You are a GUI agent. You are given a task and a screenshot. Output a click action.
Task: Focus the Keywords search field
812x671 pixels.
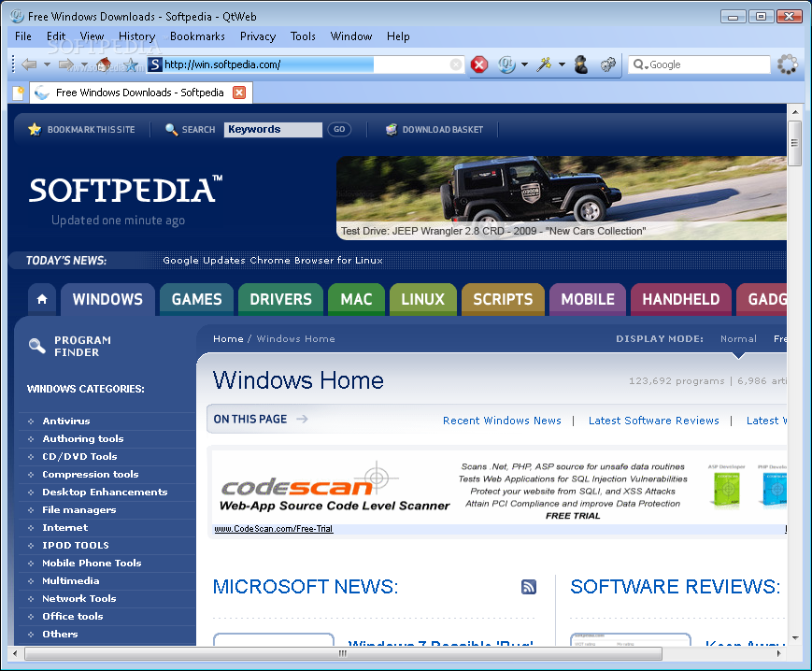(273, 130)
